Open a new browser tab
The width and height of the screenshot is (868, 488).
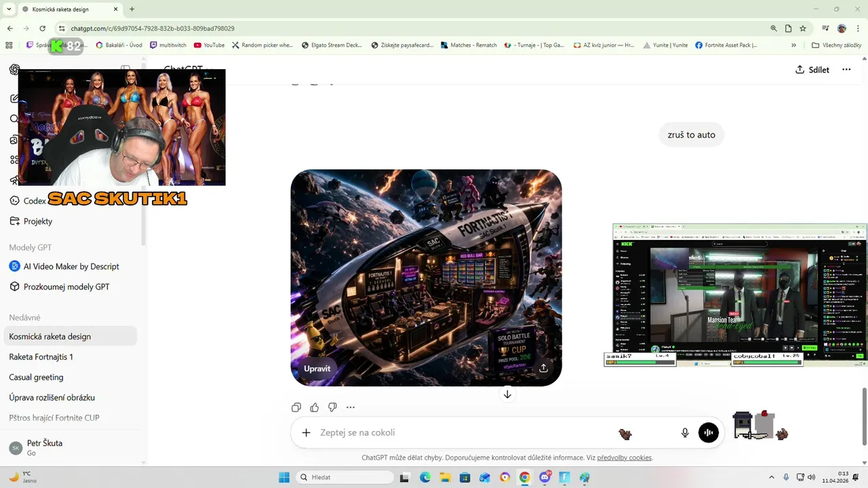click(x=132, y=9)
